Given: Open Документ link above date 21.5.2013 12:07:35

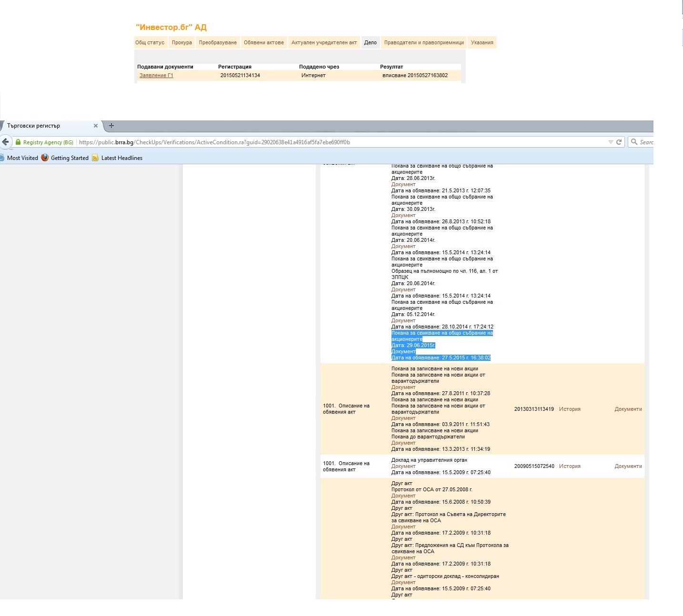Looking at the screenshot, I should click(x=403, y=184).
